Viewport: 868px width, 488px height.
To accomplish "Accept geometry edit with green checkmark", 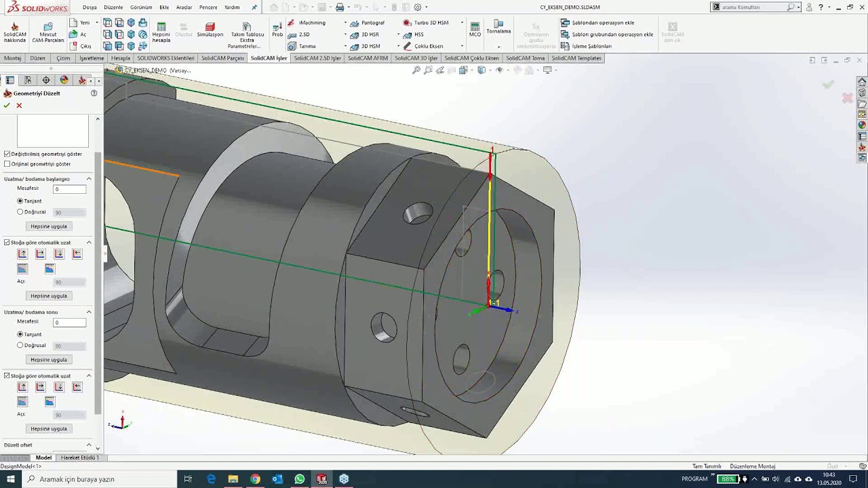I will click(x=7, y=105).
